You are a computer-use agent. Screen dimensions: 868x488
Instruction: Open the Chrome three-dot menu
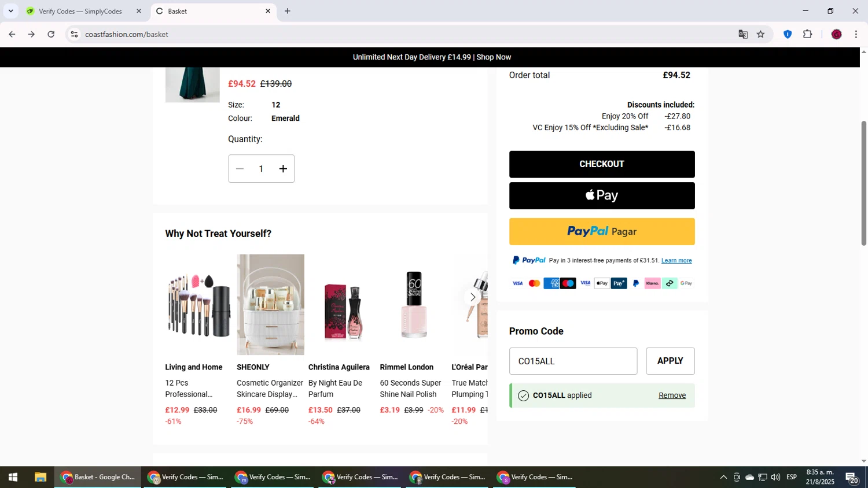(856, 34)
